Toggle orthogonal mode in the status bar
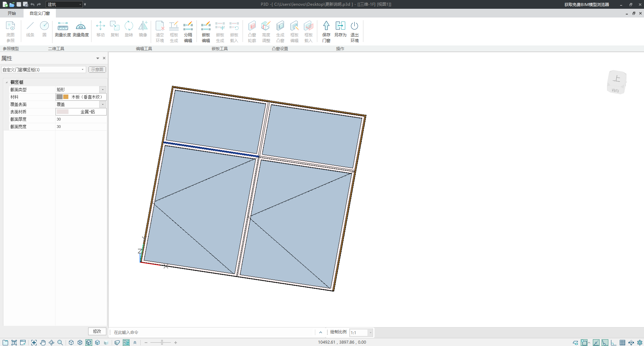 coord(614,342)
